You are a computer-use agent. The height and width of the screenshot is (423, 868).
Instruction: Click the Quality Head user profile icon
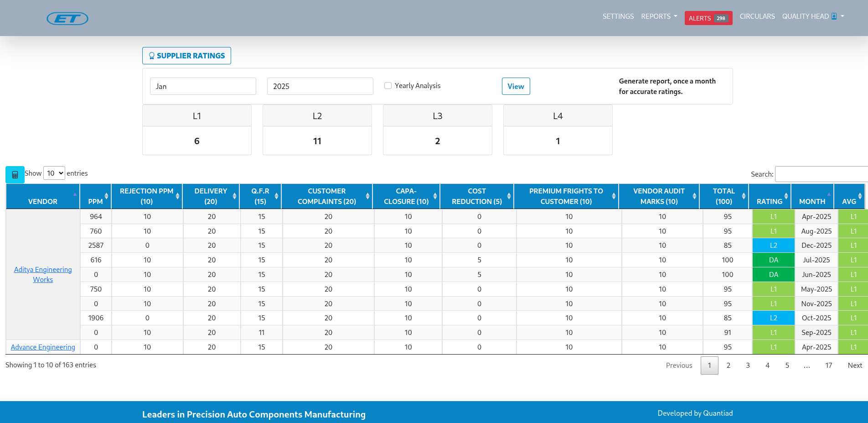pyautogui.click(x=834, y=16)
